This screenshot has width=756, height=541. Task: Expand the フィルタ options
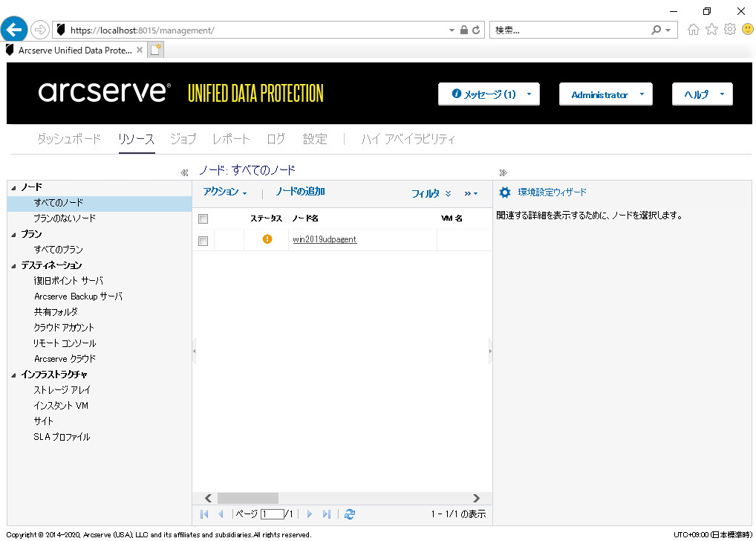coord(431,193)
